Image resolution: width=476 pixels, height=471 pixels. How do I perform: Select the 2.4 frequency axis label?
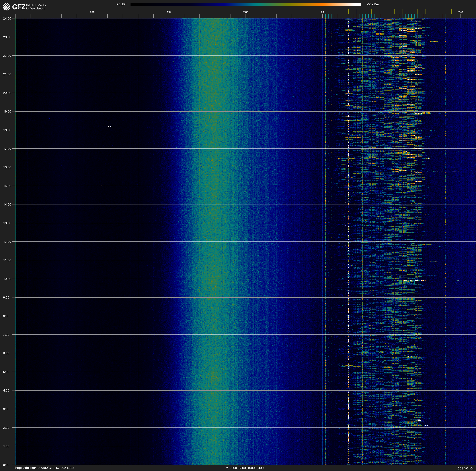click(x=322, y=12)
